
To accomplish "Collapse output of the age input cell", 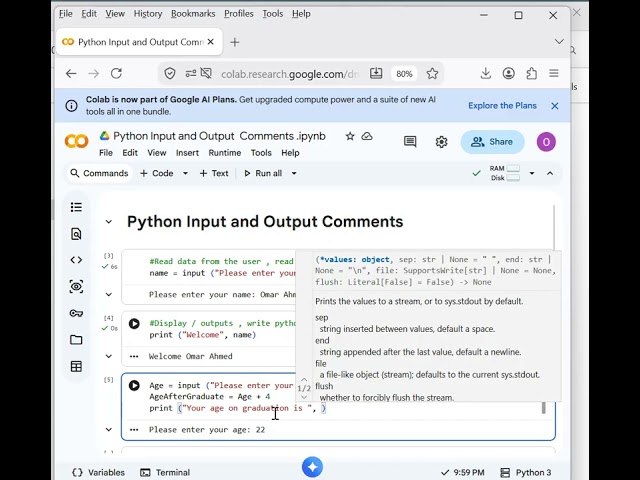I will pyautogui.click(x=109, y=429).
